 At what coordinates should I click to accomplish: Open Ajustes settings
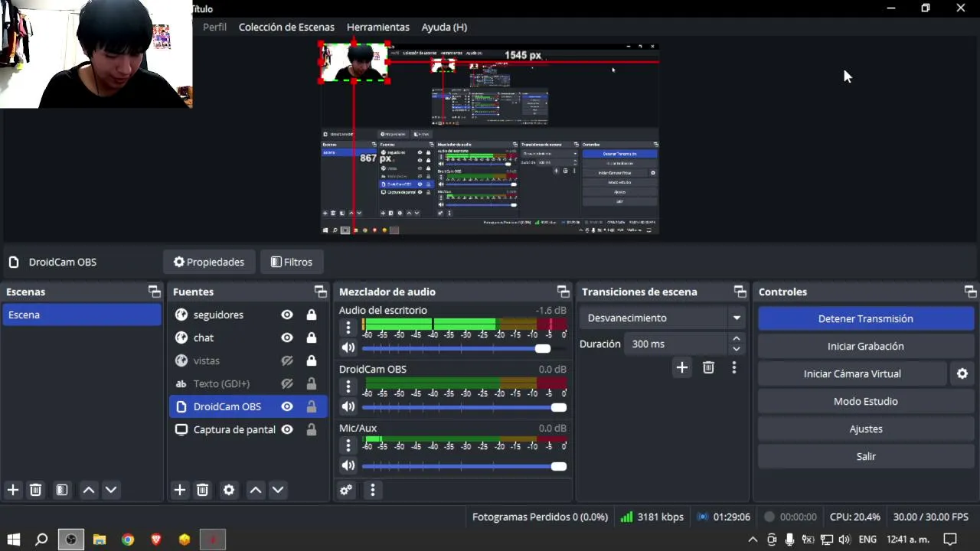(x=866, y=429)
